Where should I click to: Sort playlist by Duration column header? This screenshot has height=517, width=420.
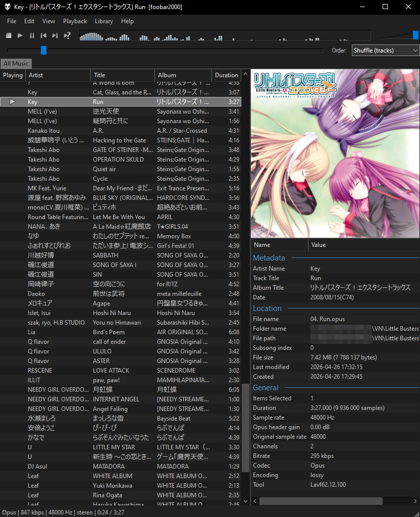(x=226, y=75)
